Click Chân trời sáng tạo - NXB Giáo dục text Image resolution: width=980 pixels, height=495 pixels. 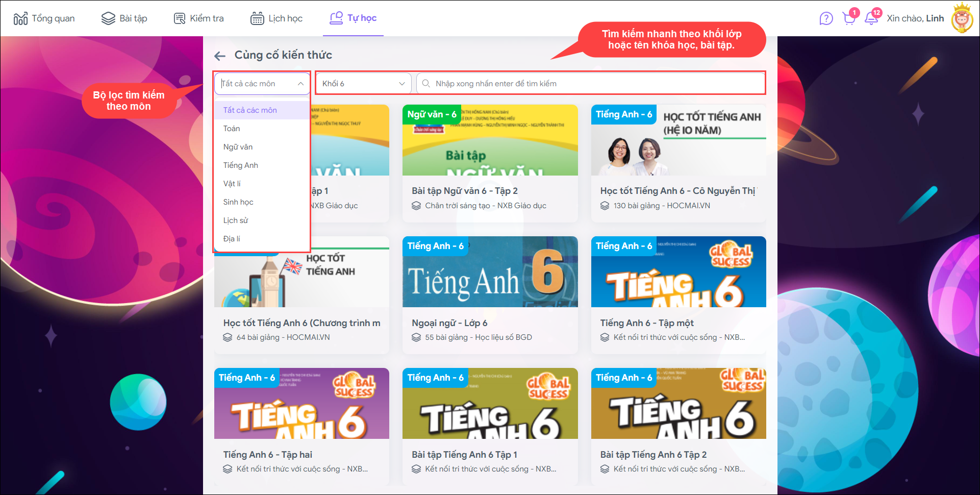tap(486, 206)
